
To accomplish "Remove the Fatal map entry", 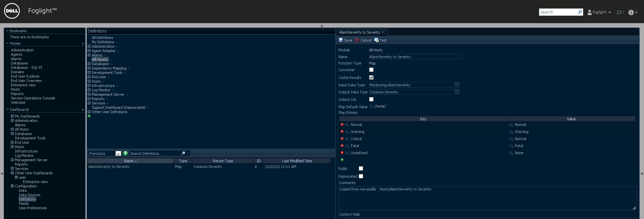I will click(x=342, y=146).
